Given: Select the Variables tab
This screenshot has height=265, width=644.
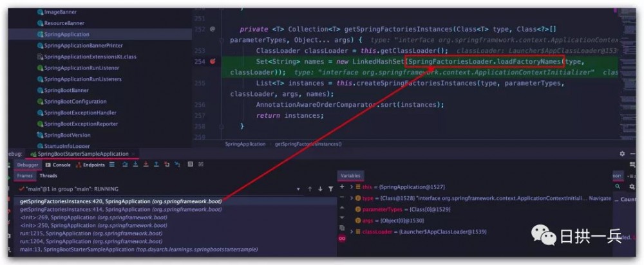Looking at the screenshot, I should [350, 176].
